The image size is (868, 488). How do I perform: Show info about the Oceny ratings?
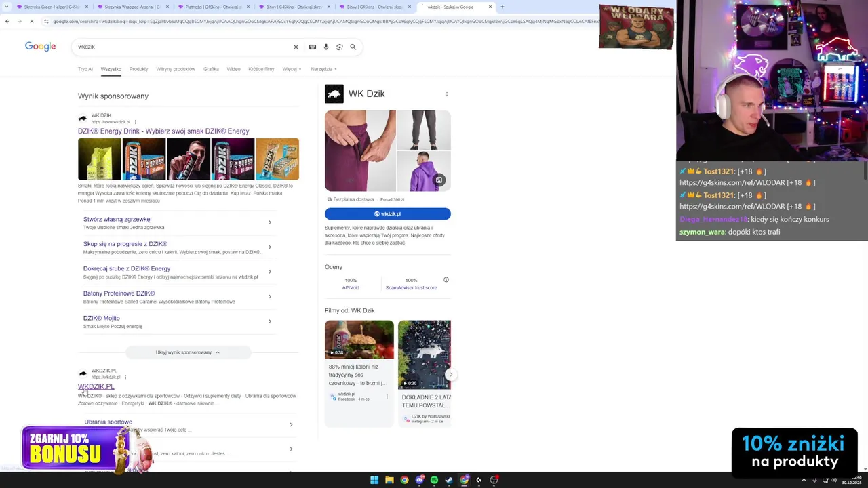(446, 280)
